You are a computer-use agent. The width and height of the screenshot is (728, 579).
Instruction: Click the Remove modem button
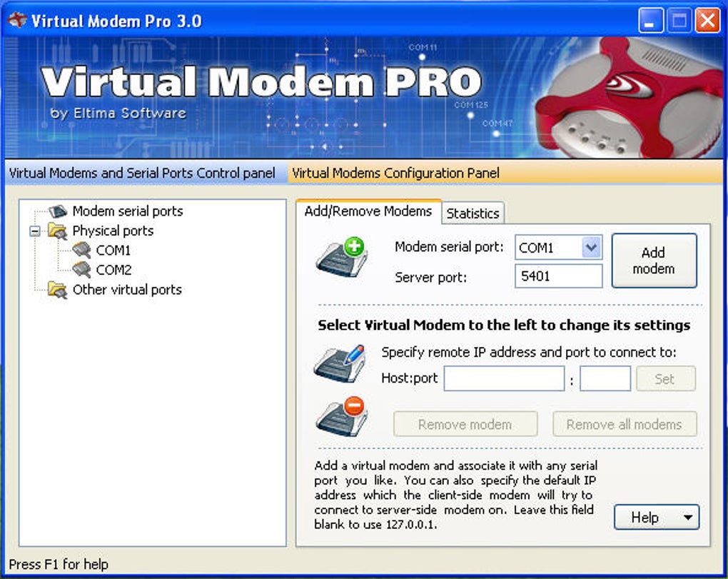click(x=465, y=424)
